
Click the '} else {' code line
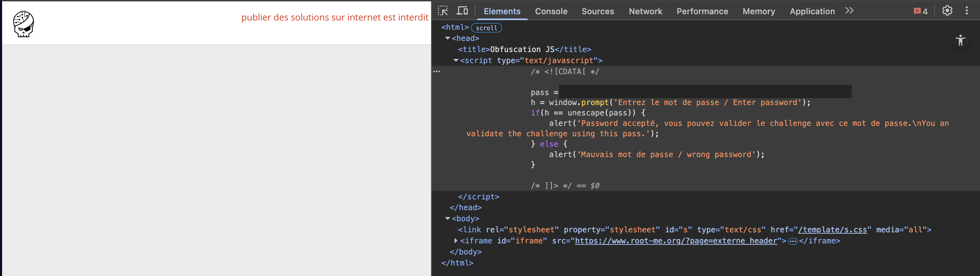tap(549, 144)
